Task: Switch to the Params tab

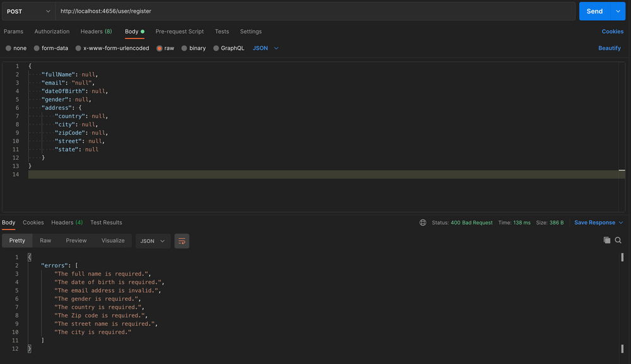Action: tap(13, 32)
